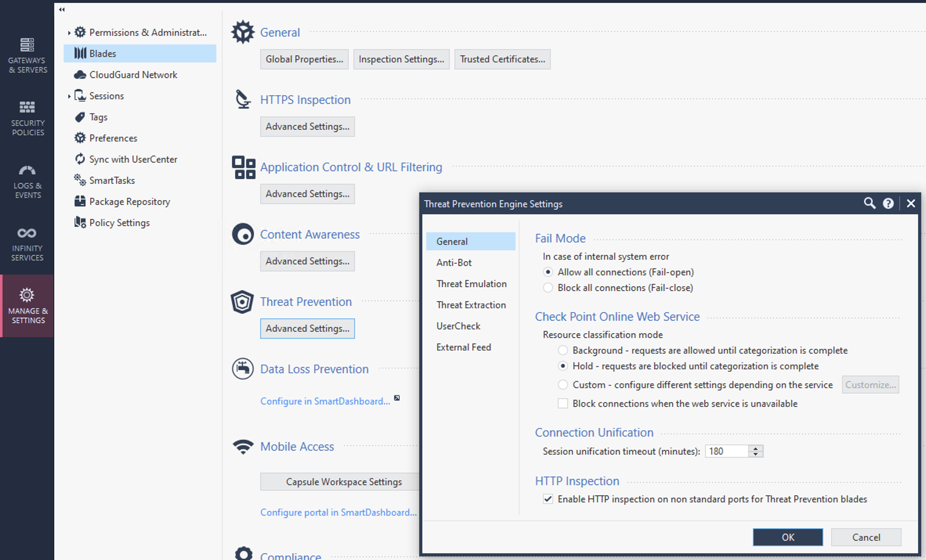Click Configure portal in SmartDashboard link
Image resolution: width=926 pixels, height=560 pixels.
tap(338, 512)
